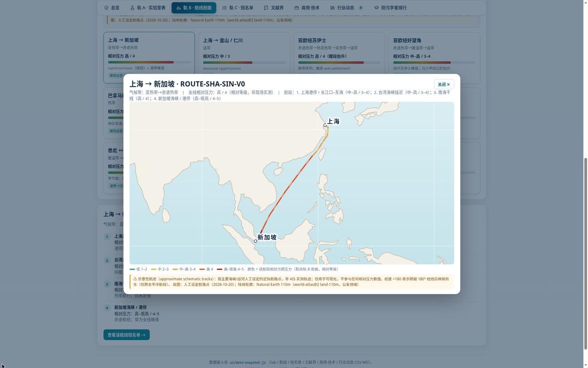Click the flask icon of 轨 A · 实验室表
The image size is (588, 368).
pos(132,8)
